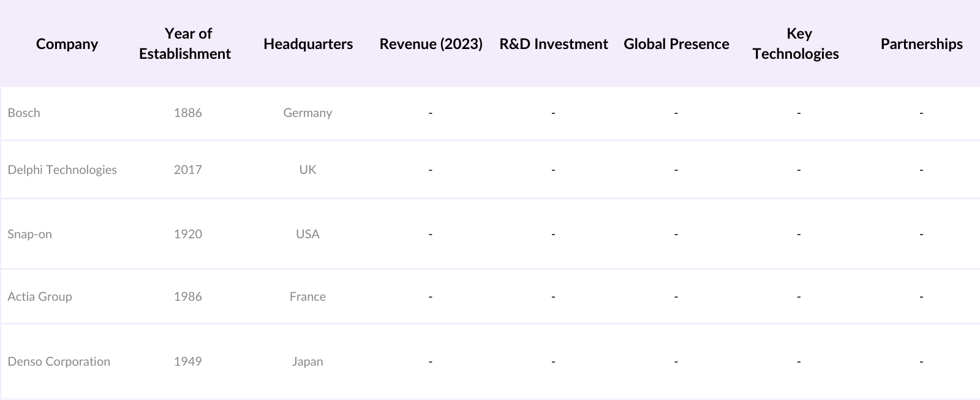Select the Snap-on row name
This screenshot has width=980, height=400.
click(29, 234)
